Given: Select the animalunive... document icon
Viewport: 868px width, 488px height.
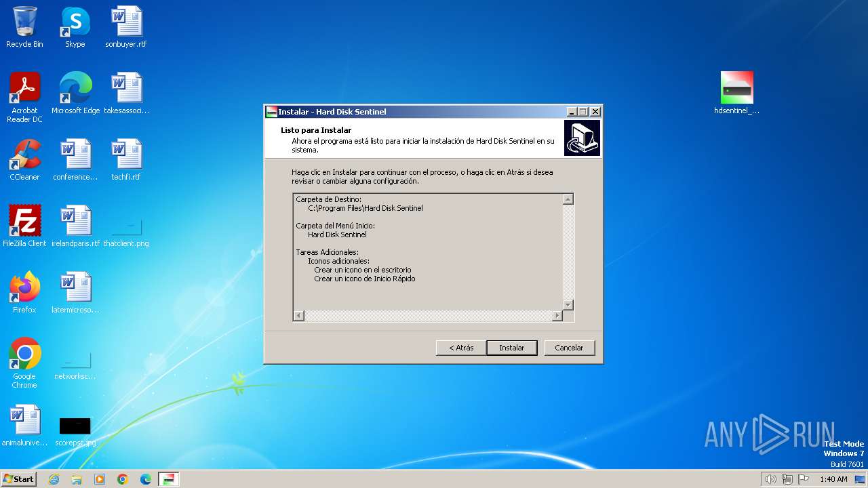Looking at the screenshot, I should (24, 426).
